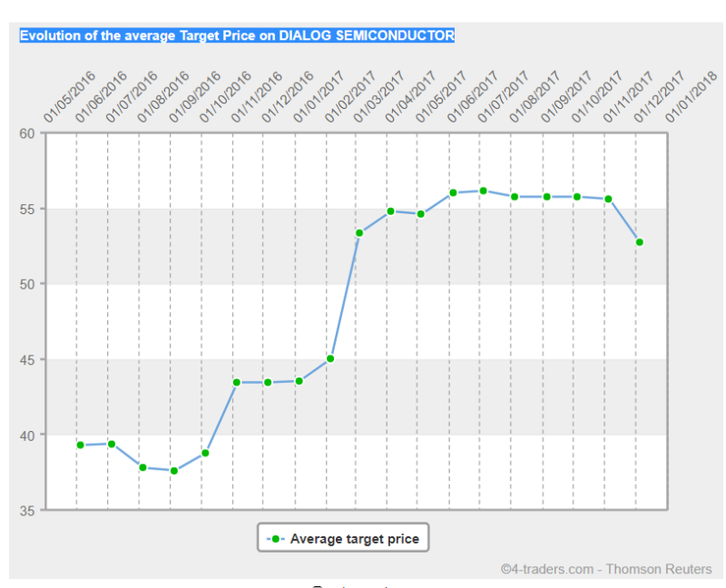
Task: Click the 40 label on the y-axis
Action: tap(27, 436)
